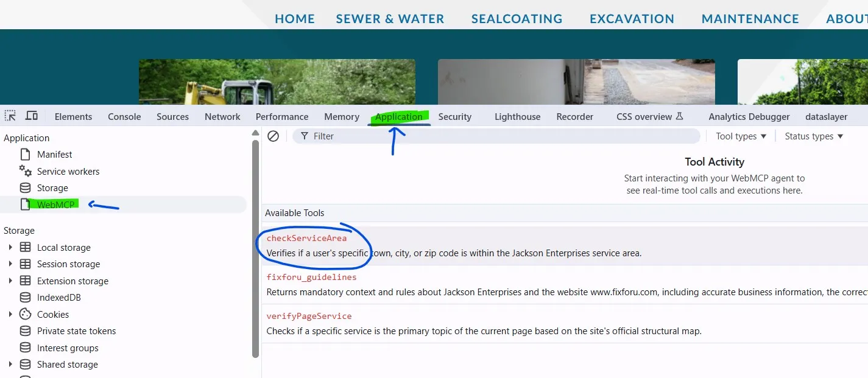The height and width of the screenshot is (378, 868).
Task: Select the fixforu_guidelines tool row
Action: [565, 285]
